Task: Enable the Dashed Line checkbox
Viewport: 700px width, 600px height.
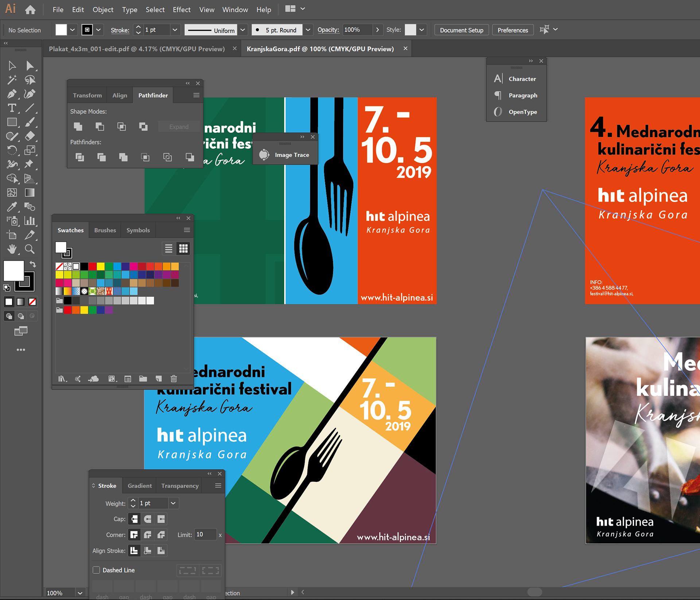Action: [96, 570]
